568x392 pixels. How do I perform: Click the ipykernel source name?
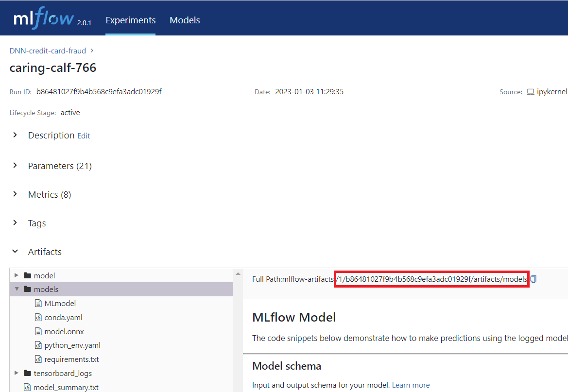coord(552,92)
